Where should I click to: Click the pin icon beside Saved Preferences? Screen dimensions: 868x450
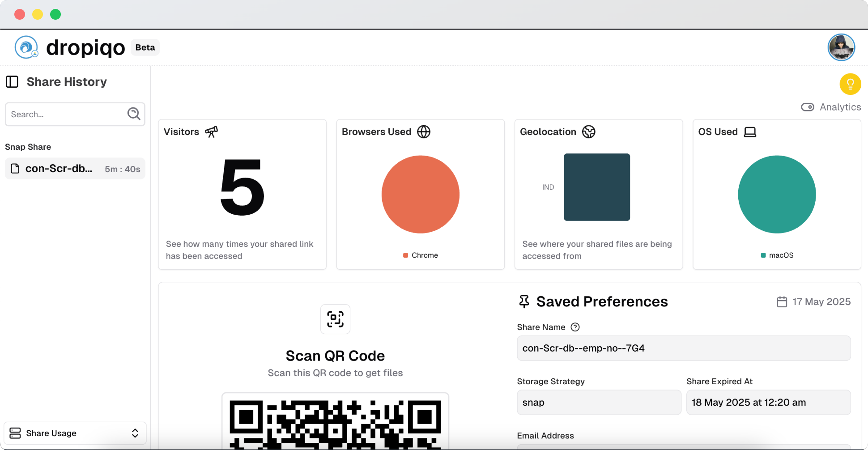tap(524, 301)
